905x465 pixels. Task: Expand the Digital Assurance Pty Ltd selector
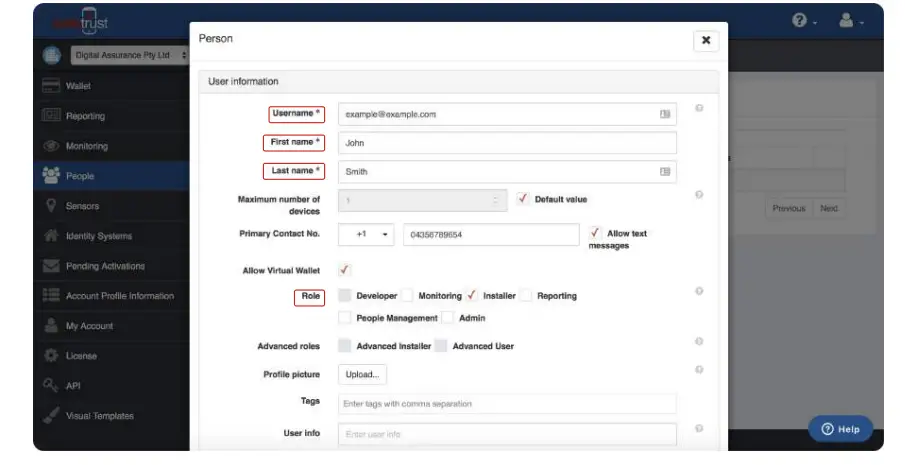(130, 55)
